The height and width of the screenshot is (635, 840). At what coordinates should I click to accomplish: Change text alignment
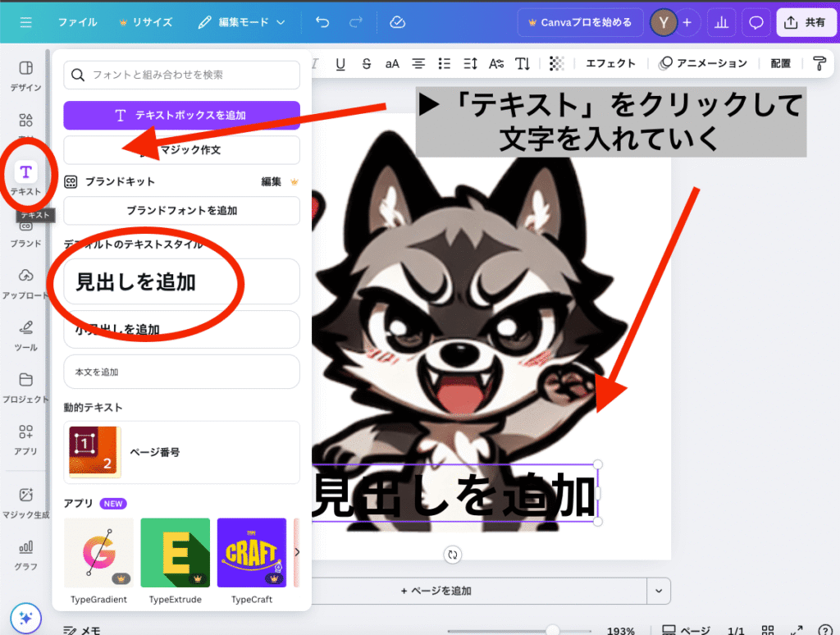point(418,64)
